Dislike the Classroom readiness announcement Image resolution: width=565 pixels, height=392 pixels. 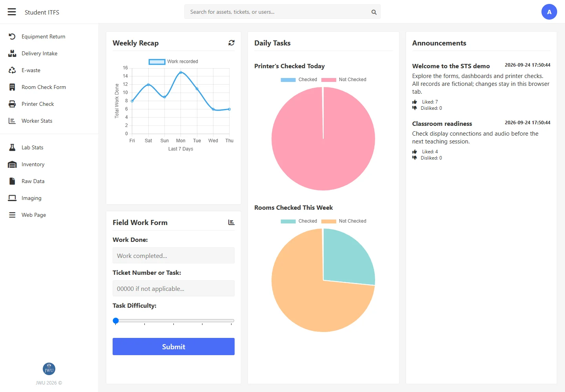[x=415, y=158]
